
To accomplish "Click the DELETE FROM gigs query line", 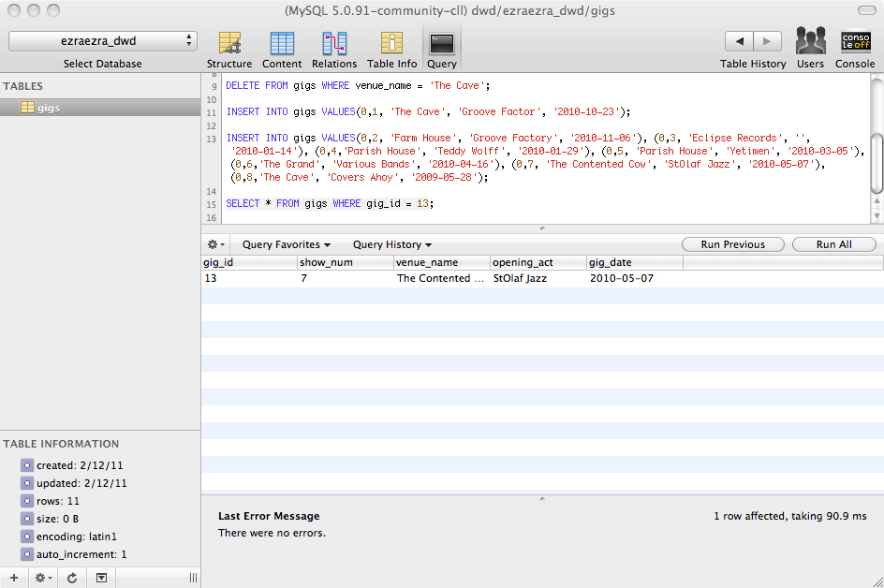I will point(358,86).
